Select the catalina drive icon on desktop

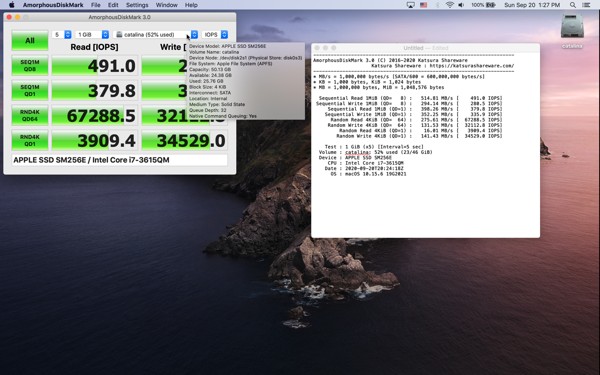[572, 26]
